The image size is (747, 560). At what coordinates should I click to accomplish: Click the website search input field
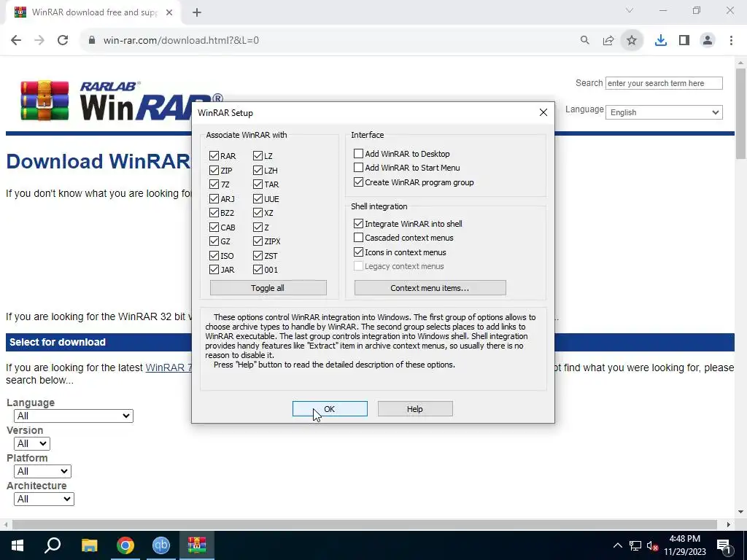coord(664,83)
